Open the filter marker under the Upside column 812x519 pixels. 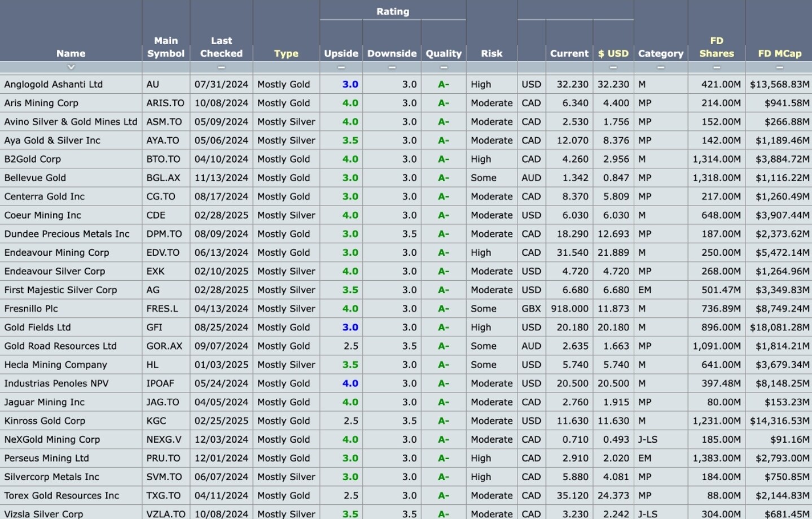pos(341,67)
